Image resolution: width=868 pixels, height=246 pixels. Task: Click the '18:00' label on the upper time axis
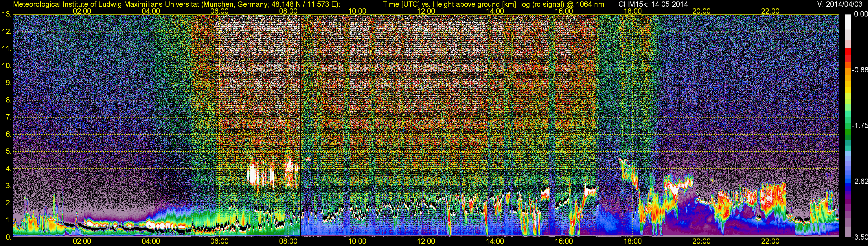[632, 11]
